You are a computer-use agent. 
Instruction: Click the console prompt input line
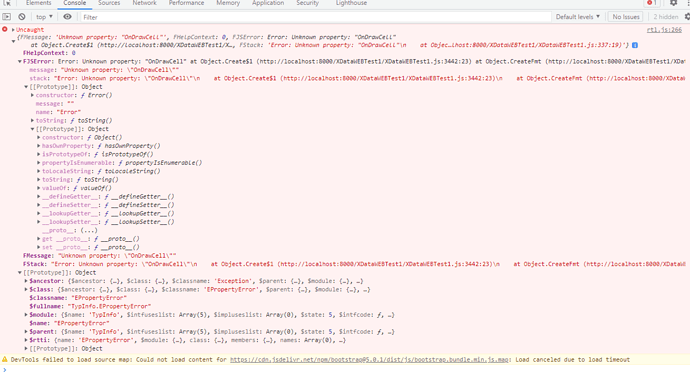[x=345, y=370]
